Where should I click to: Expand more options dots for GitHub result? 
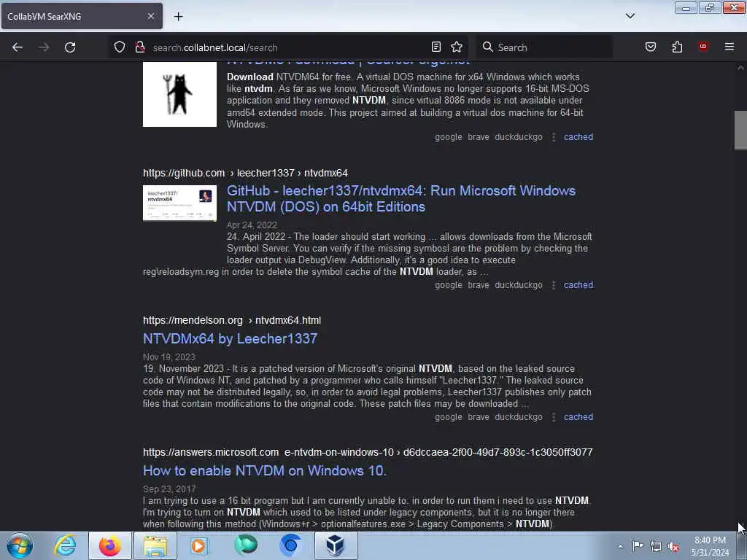tap(554, 285)
